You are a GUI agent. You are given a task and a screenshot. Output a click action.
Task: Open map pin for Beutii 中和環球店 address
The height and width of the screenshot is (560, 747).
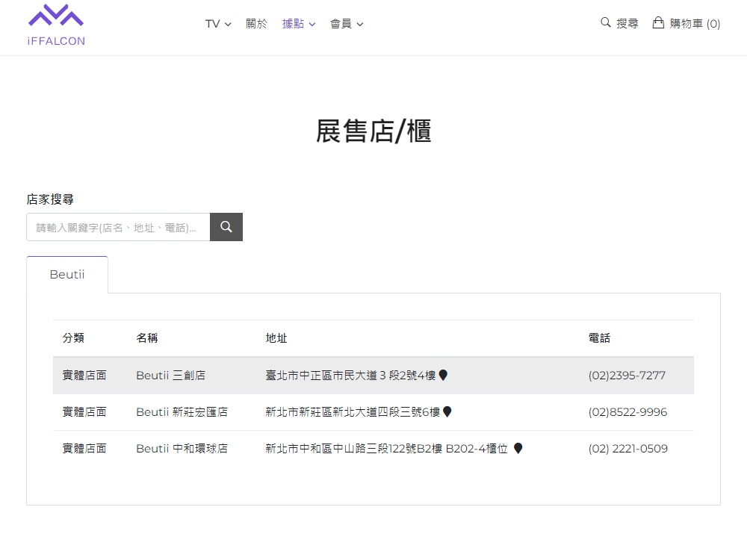pyautogui.click(x=518, y=448)
